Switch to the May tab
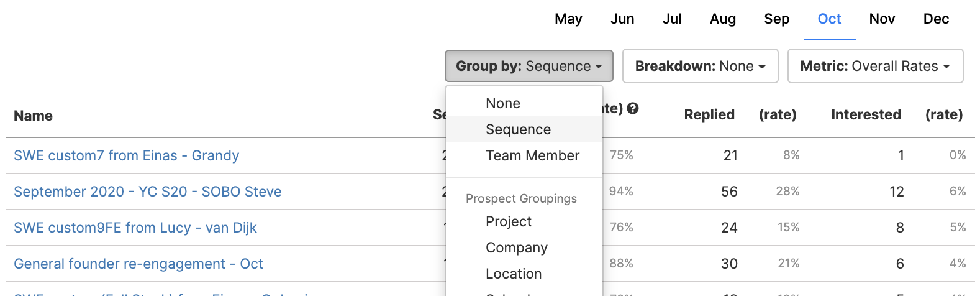This screenshot has width=980, height=296. (568, 19)
